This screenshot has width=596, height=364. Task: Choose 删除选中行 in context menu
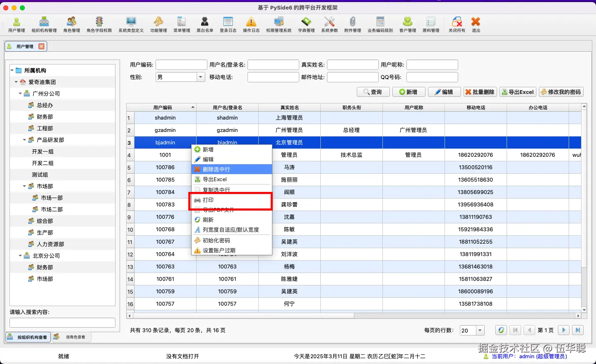pos(232,169)
